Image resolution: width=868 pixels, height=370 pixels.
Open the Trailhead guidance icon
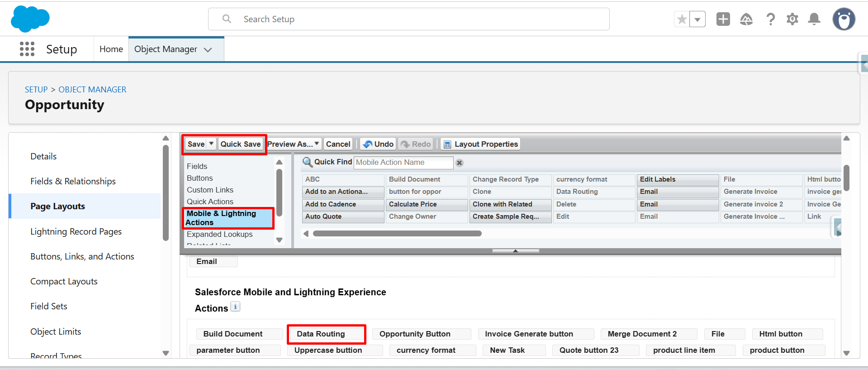tap(746, 19)
